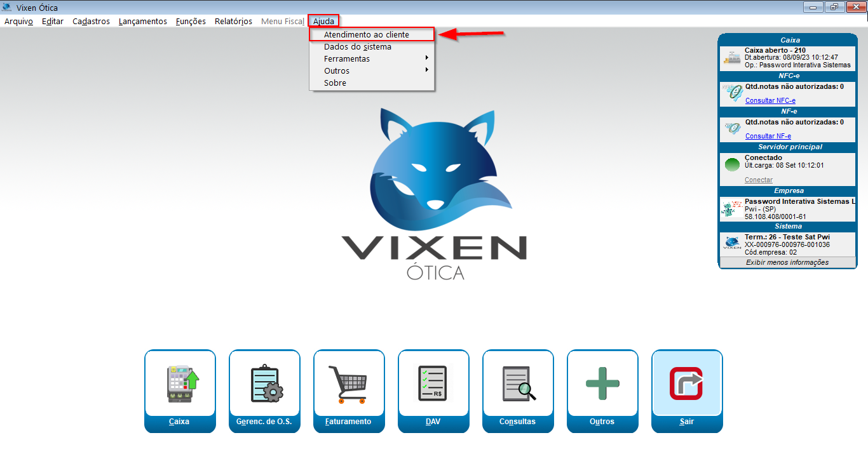Click 'Op.: Password Interativa Sistemas' text
Screen dimensions: 868x454
(797, 65)
